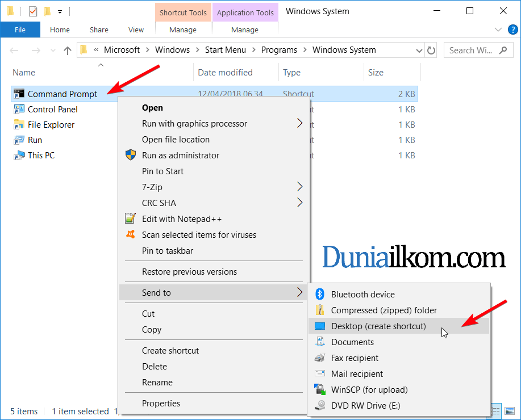
Task: Open Manage tab under Application Tools
Action: click(x=245, y=30)
